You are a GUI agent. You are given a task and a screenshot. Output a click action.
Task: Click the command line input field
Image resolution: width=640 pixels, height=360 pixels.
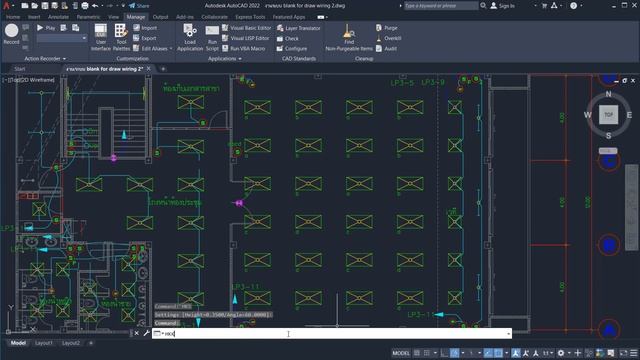tap(331, 333)
